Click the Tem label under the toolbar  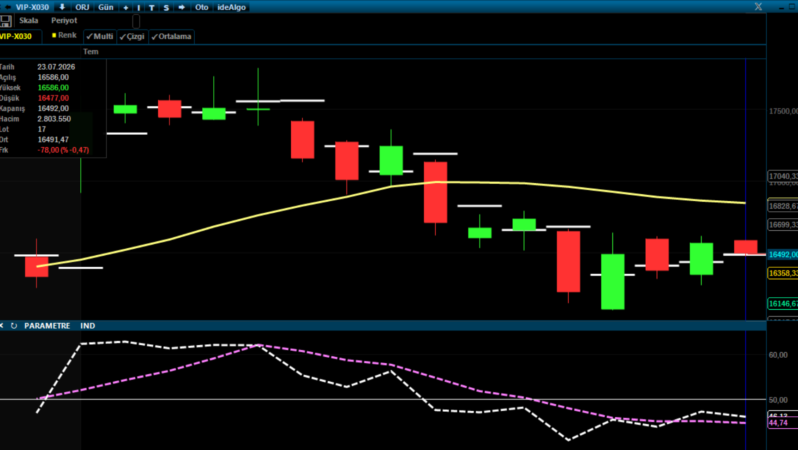91,51
